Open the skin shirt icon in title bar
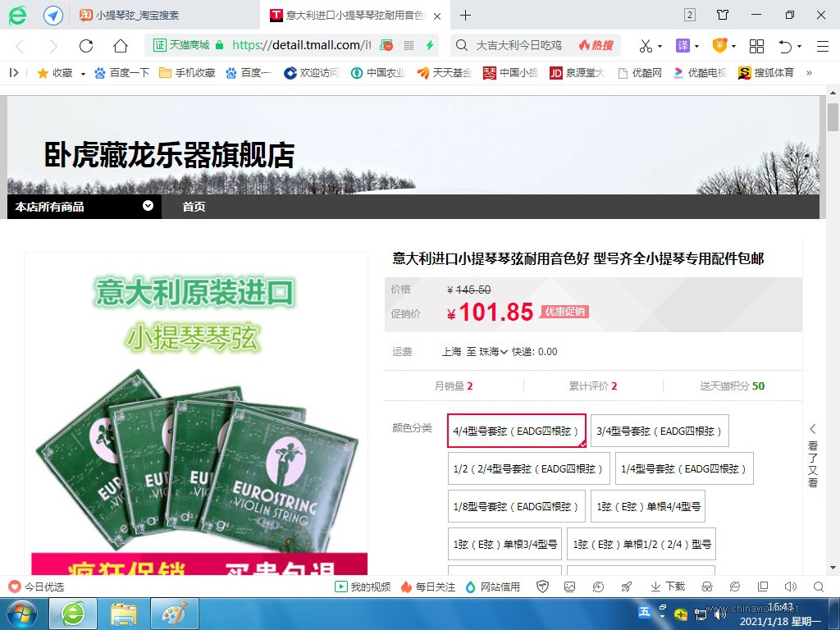Screen dimensions: 840x630 723,15
